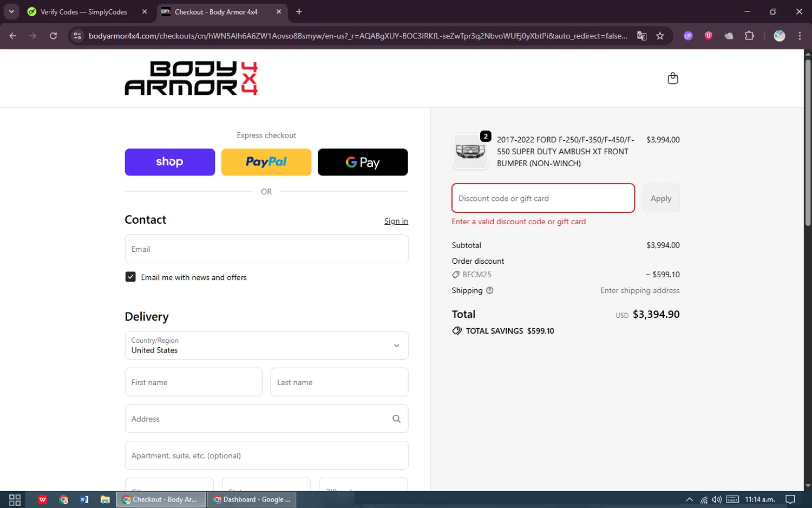Click the Apply discount button
The width and height of the screenshot is (812, 508).
click(x=661, y=198)
